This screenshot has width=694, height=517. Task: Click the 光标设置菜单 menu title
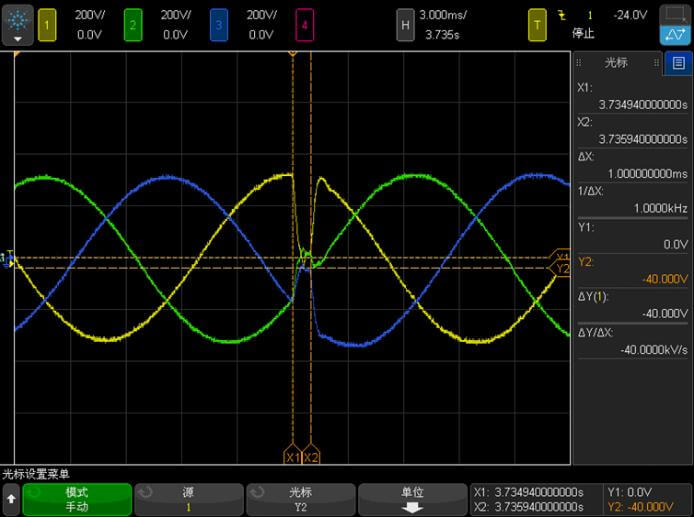point(36,475)
